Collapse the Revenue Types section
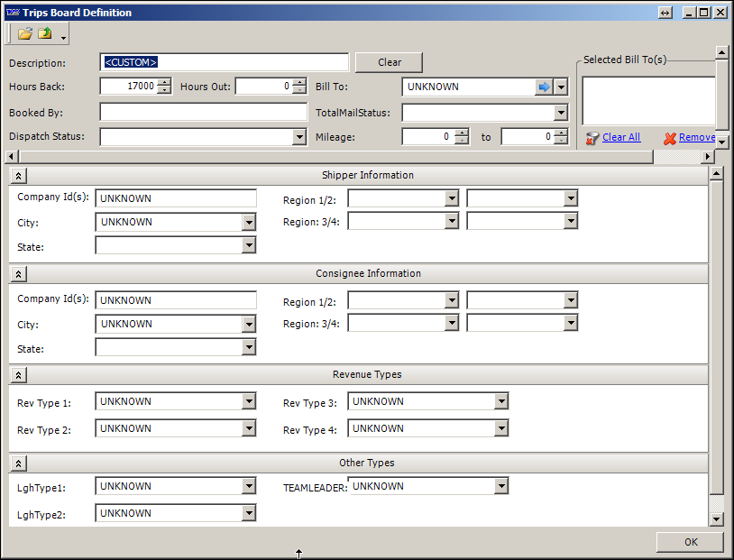 click(19, 375)
